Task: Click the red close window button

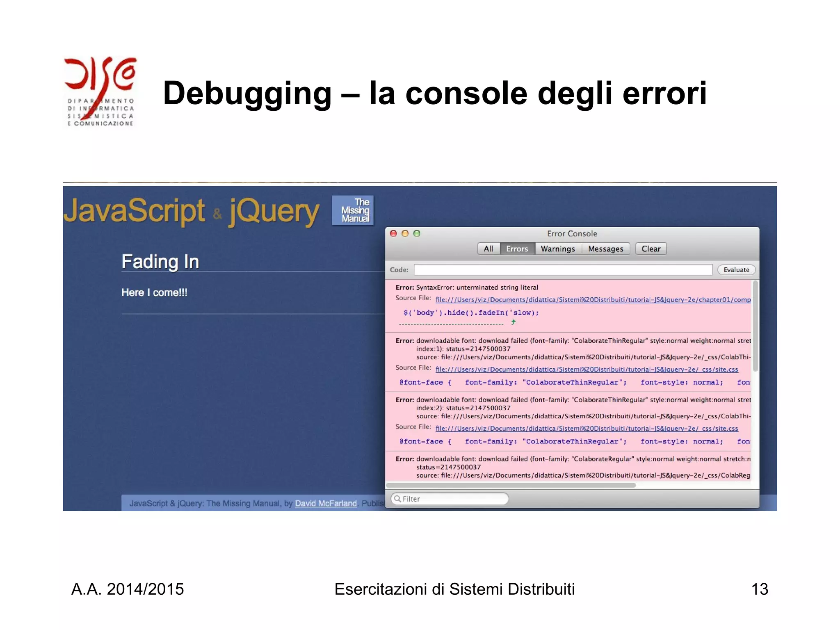Action: point(393,233)
